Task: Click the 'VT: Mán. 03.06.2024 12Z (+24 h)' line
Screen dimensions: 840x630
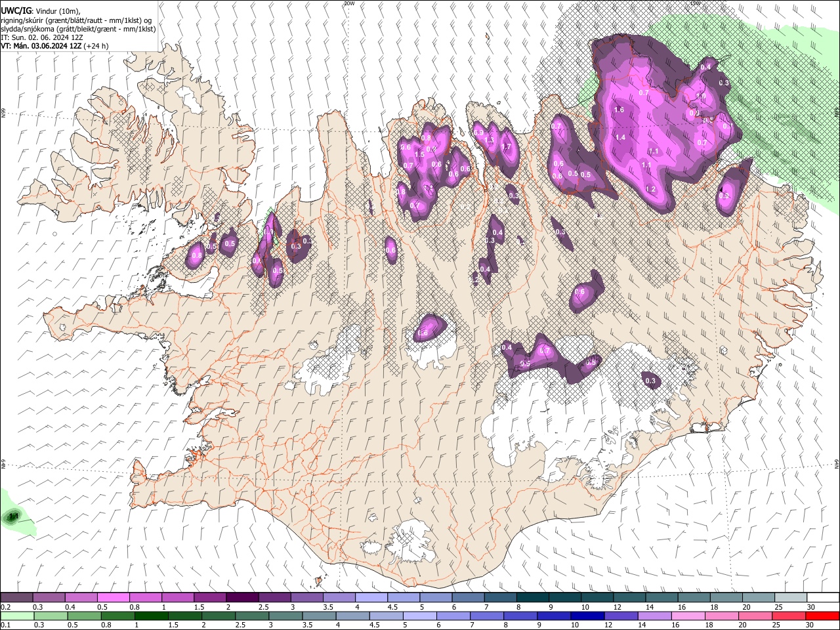Action: [x=55, y=46]
